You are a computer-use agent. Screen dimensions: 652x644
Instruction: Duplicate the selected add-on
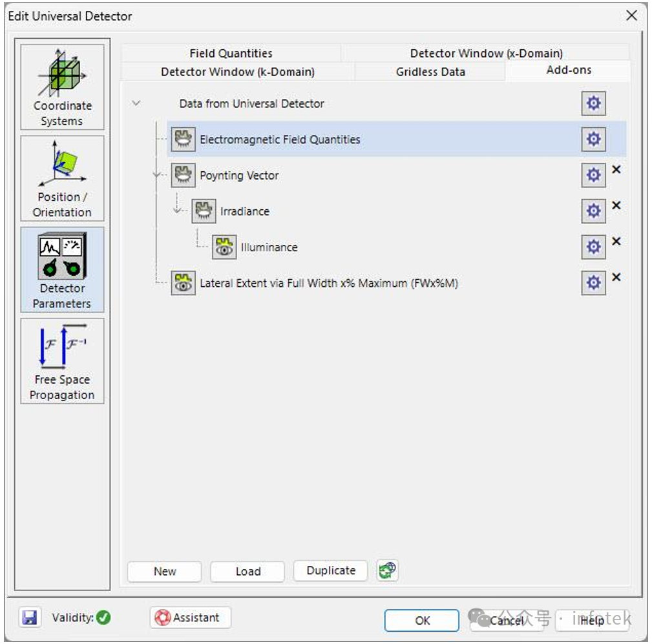coord(330,570)
